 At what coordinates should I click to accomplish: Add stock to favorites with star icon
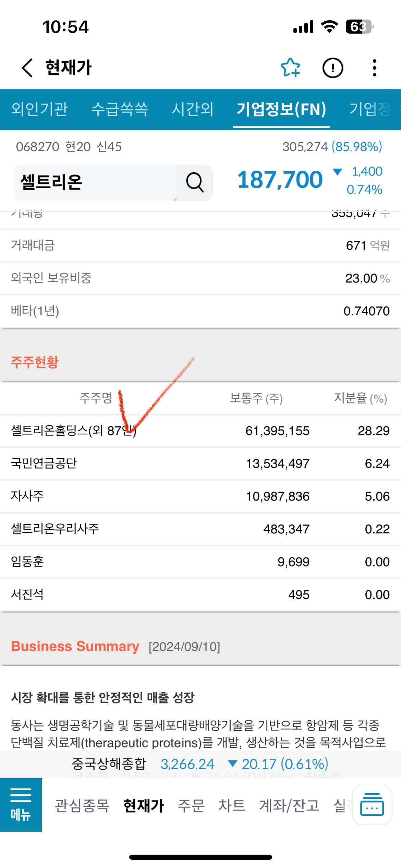point(290,67)
